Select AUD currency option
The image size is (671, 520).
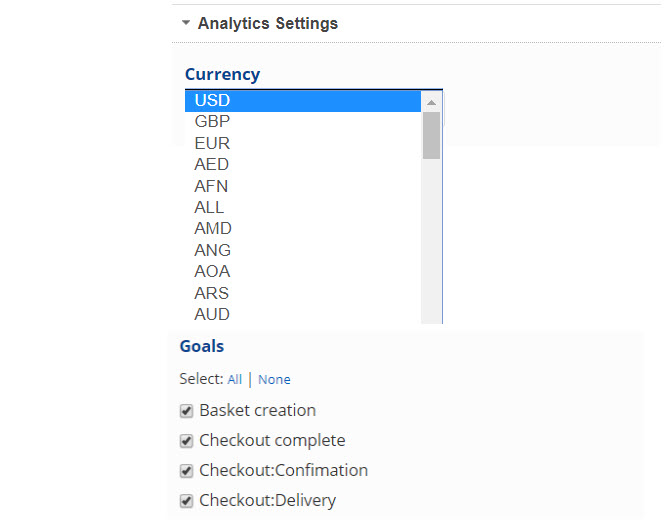[212, 314]
